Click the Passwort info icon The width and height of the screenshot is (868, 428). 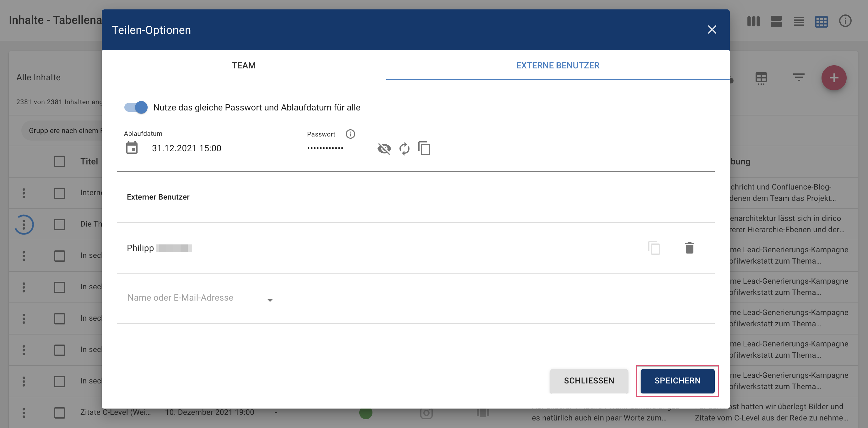pos(350,134)
